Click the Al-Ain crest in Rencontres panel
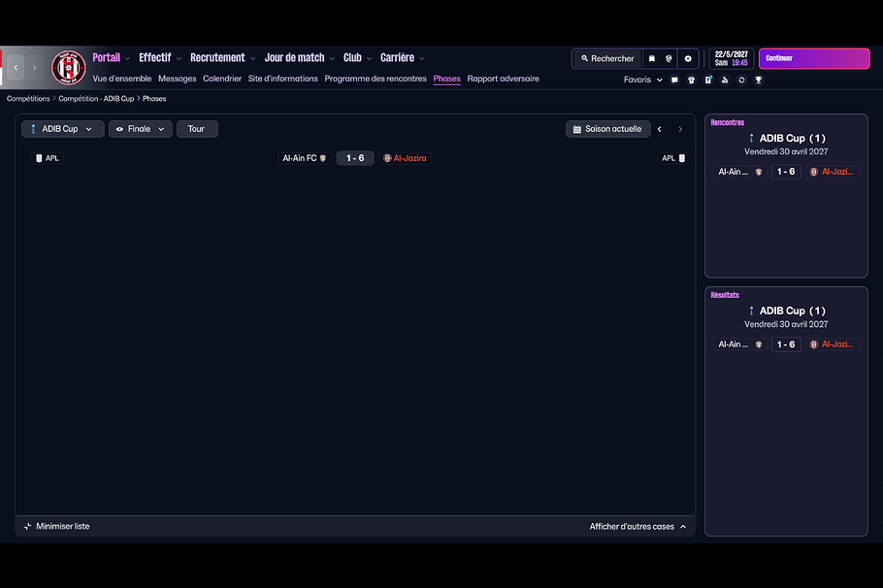 click(759, 172)
